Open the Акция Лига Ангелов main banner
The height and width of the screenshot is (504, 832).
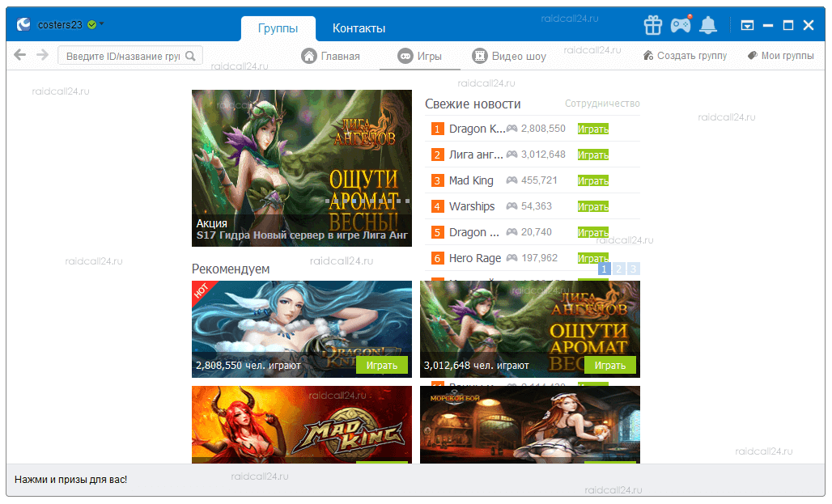coord(301,167)
